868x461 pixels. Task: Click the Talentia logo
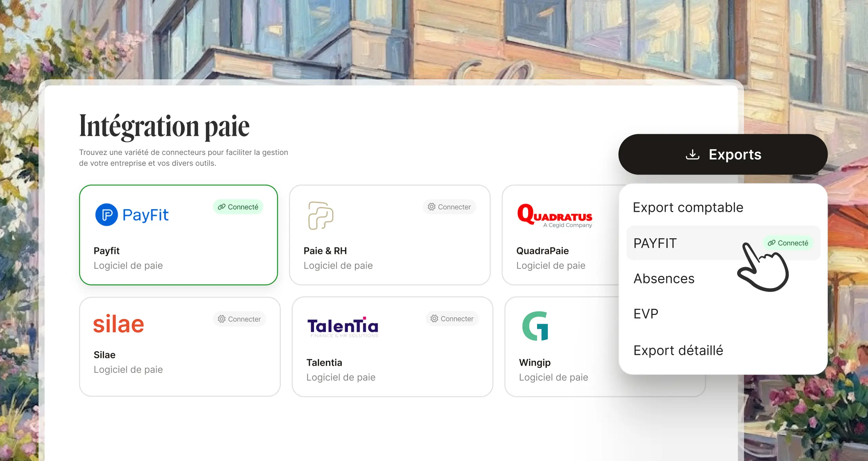pos(343,327)
